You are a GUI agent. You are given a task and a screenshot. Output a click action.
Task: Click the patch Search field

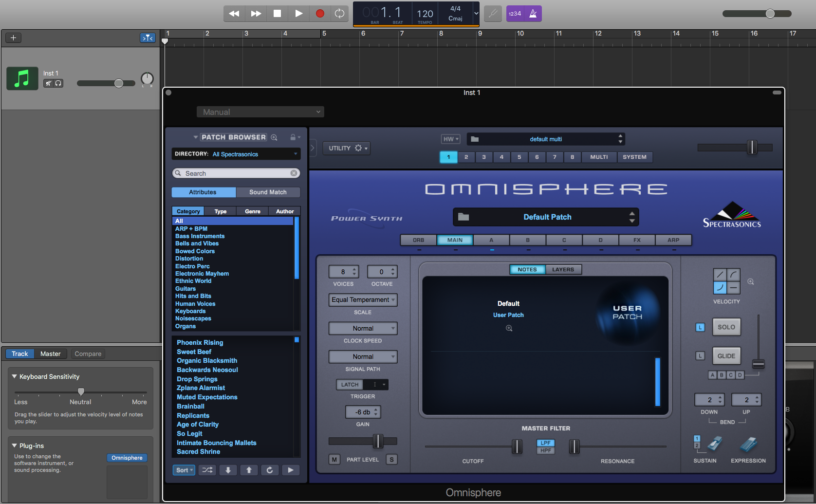[x=236, y=173]
